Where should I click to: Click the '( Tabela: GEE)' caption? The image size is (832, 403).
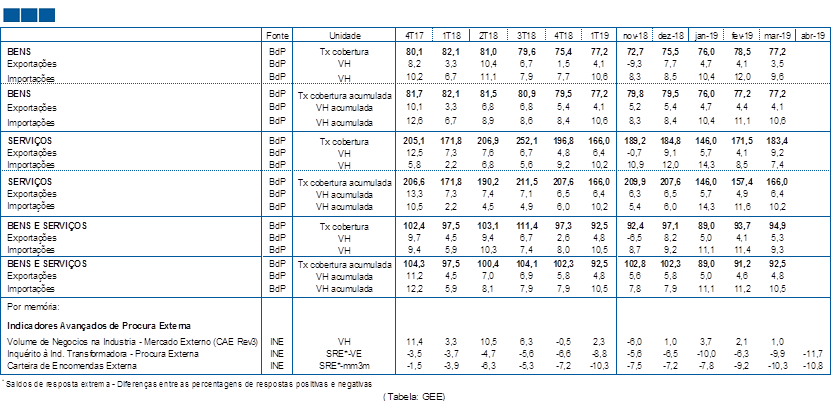(x=414, y=396)
